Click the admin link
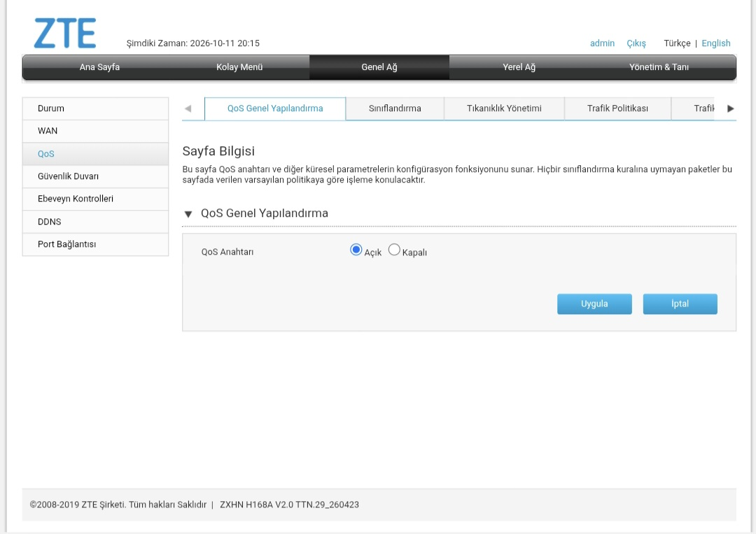Viewport: 756px width, 534px height. pyautogui.click(x=602, y=43)
